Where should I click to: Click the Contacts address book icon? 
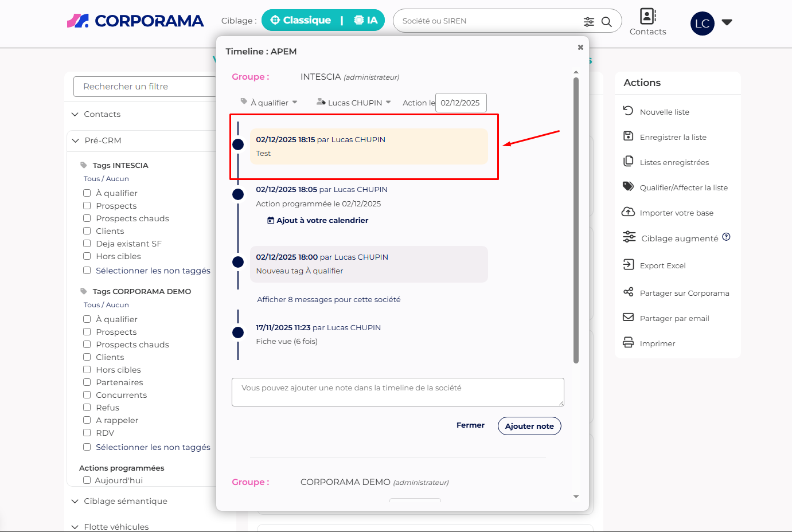click(647, 16)
